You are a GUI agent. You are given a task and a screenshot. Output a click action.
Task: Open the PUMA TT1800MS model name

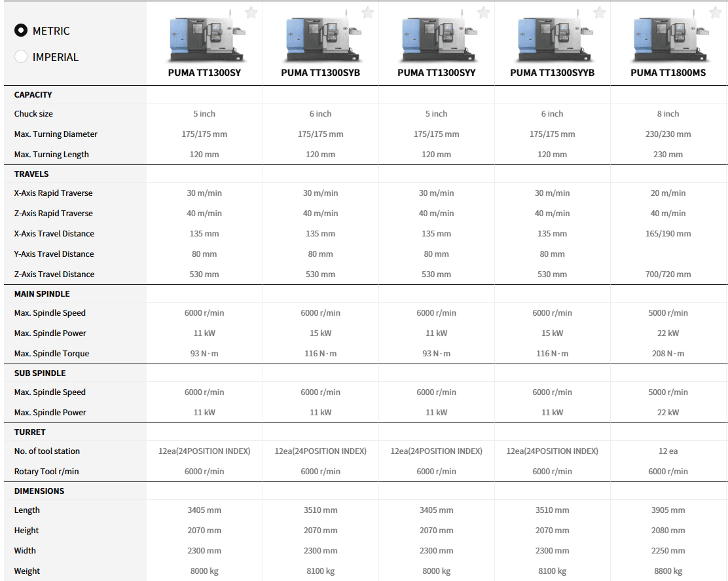coord(668,73)
